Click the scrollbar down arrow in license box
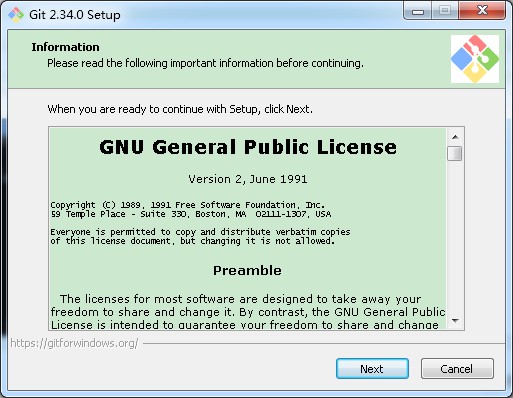The height and width of the screenshot is (398, 513). pyautogui.click(x=455, y=321)
